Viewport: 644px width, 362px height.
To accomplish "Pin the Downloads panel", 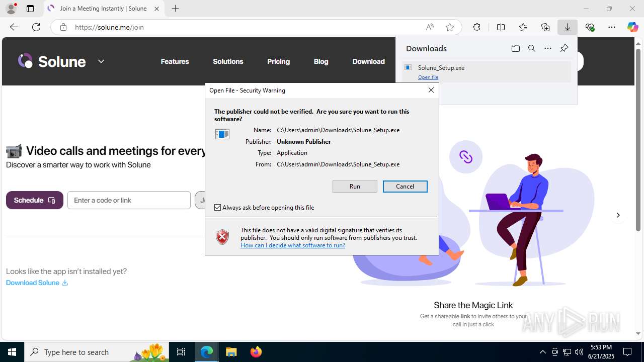I will click(x=564, y=48).
